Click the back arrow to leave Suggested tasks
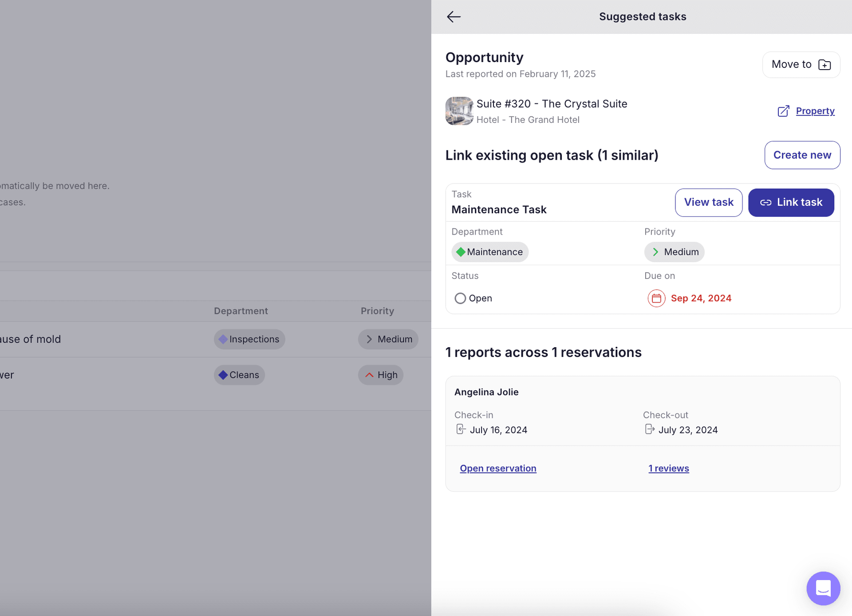 454,16
